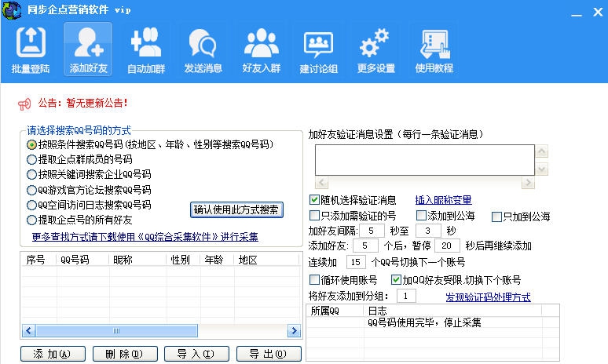Open 更多设置 more settings
Screen dimensions: 608x364
(375, 49)
